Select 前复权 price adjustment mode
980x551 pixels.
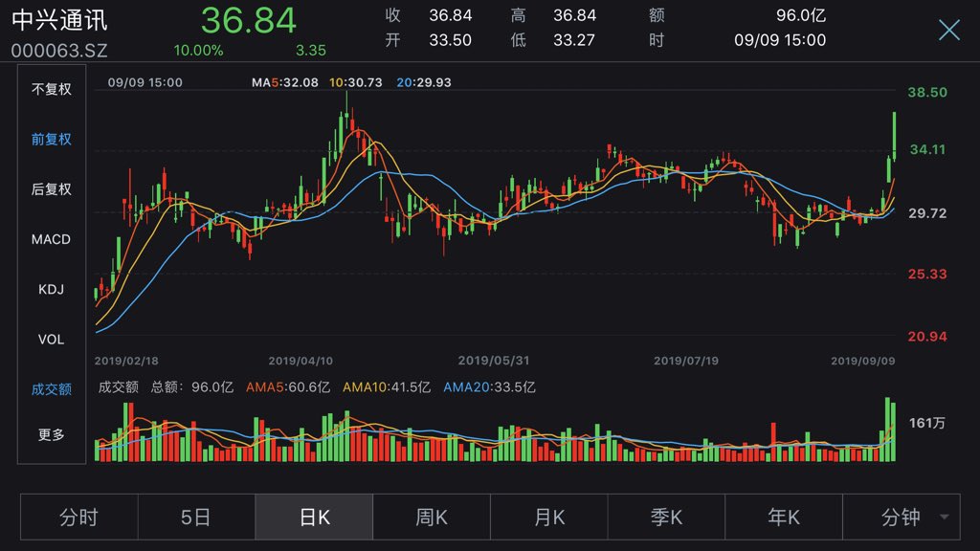pos(52,140)
